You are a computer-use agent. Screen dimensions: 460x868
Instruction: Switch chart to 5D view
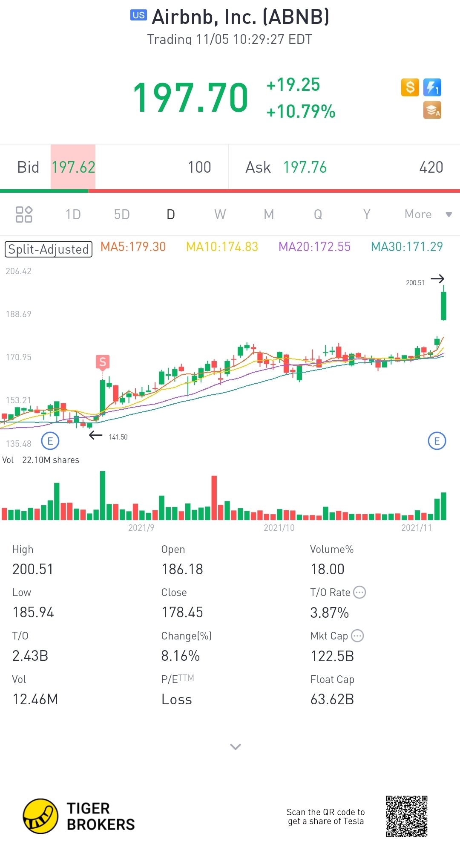pyautogui.click(x=122, y=214)
